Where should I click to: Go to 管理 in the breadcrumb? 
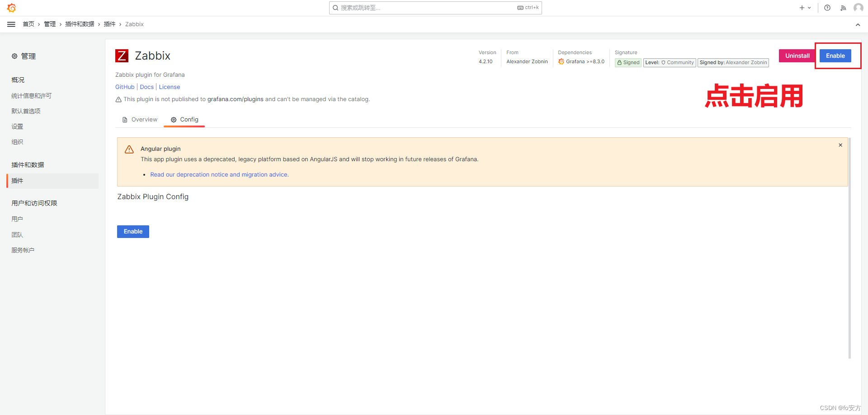click(50, 24)
